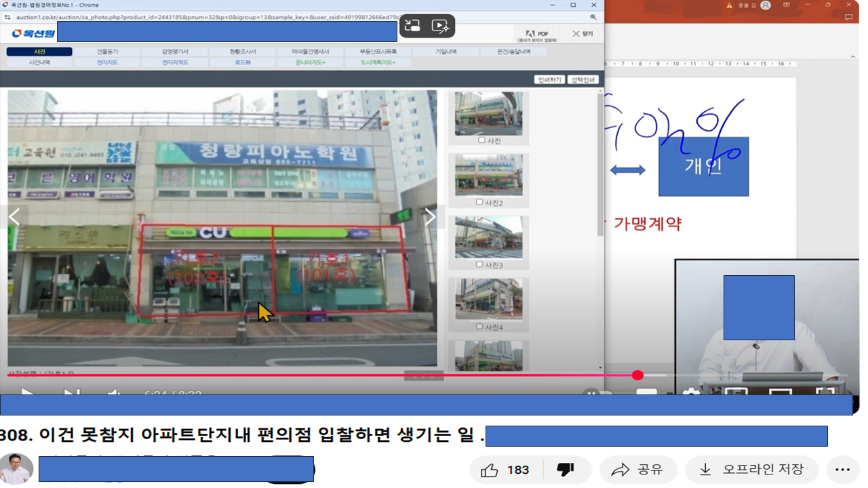Click the channel avatar picture

click(x=16, y=469)
